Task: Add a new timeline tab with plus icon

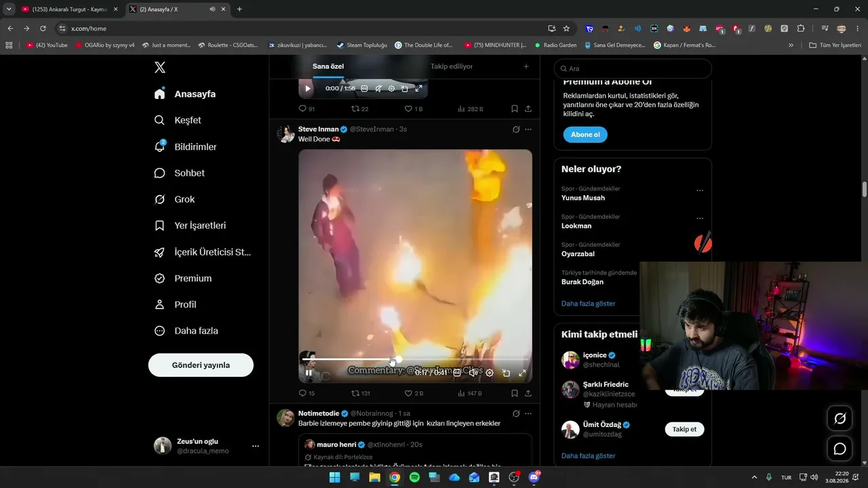Action: (x=526, y=66)
